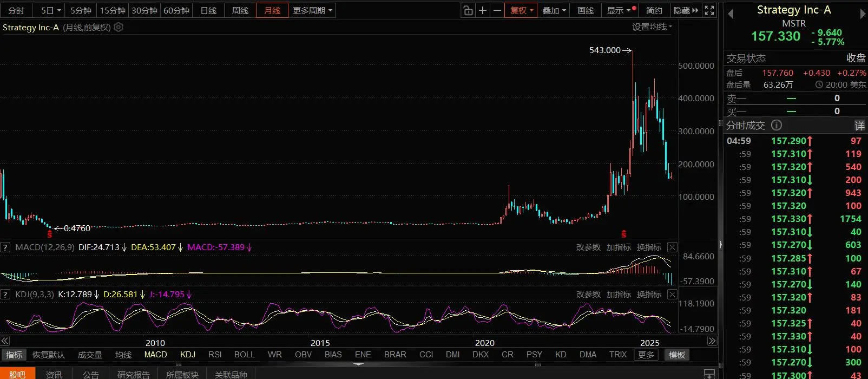The height and width of the screenshot is (379, 868).
Task: Toggle WR indicator
Action: [274, 355]
